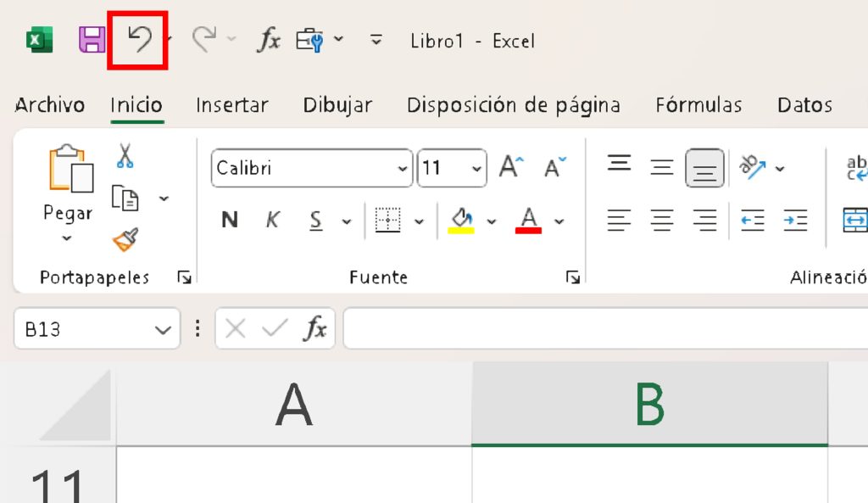Screen dimensions: 868x503
Task: Increase font size with the larger A icon
Action: click(x=511, y=167)
